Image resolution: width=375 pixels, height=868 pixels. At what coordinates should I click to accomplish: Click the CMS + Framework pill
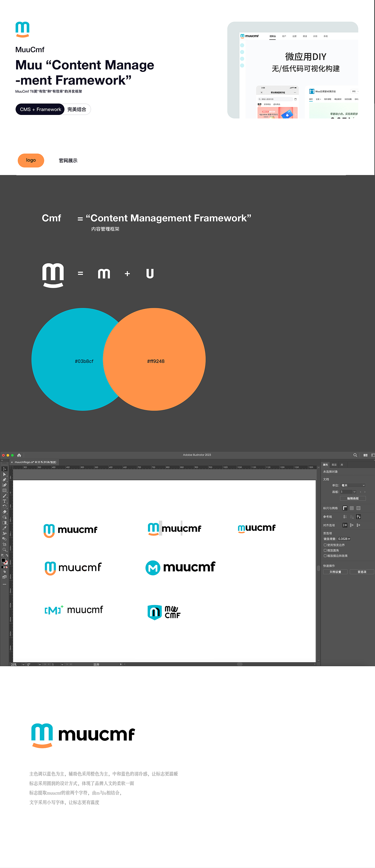coord(40,109)
